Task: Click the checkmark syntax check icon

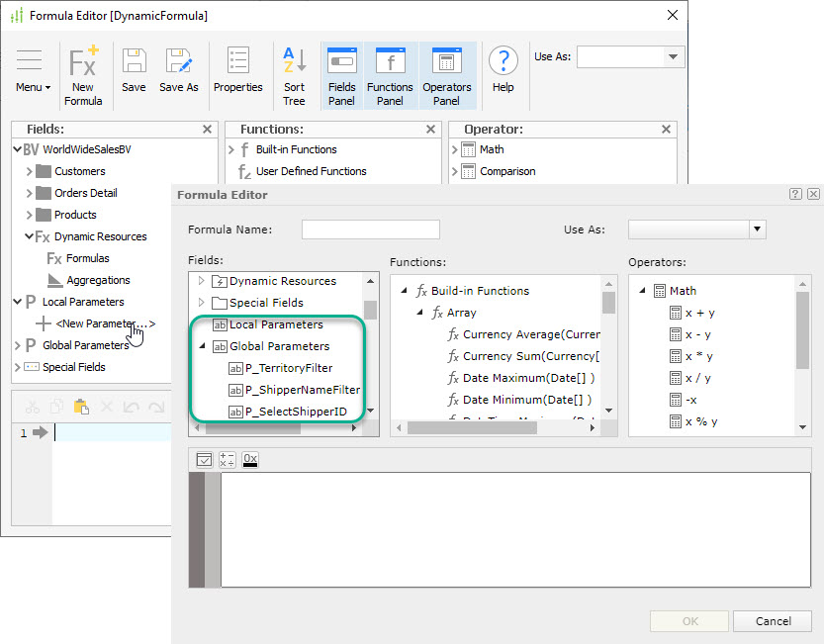Action: tap(204, 459)
